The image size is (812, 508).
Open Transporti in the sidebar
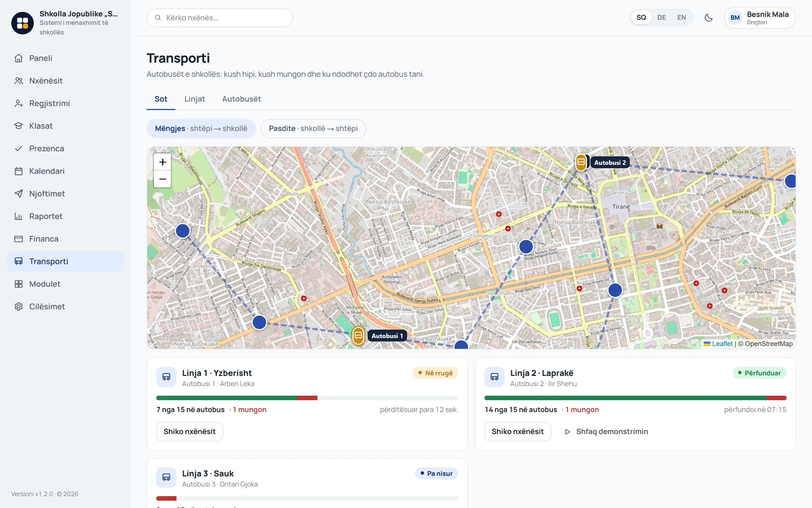(65, 261)
